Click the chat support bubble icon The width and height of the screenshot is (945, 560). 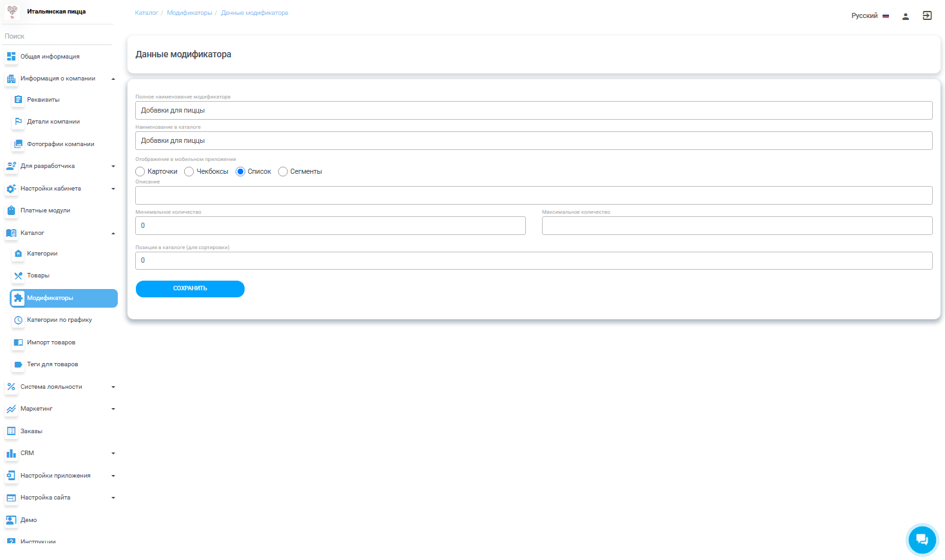click(922, 539)
